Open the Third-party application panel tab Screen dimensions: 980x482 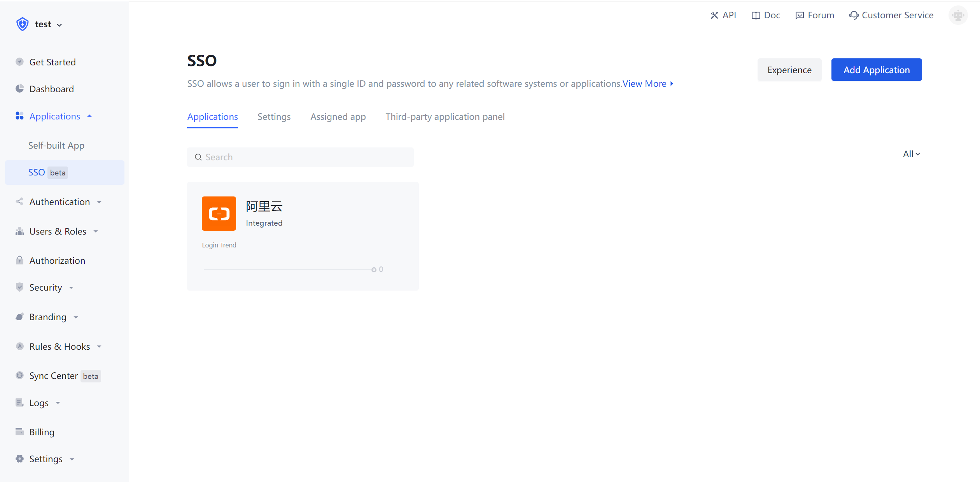(445, 117)
